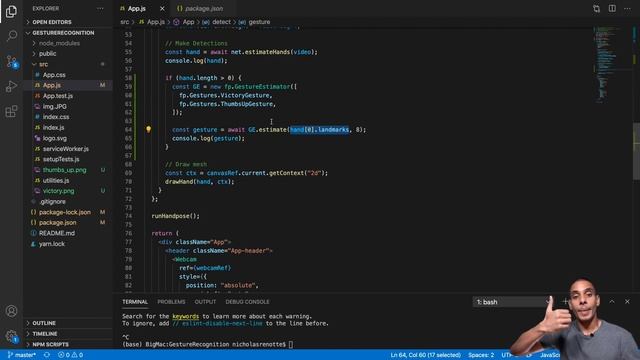Select the Problems panel tab

tap(171, 302)
